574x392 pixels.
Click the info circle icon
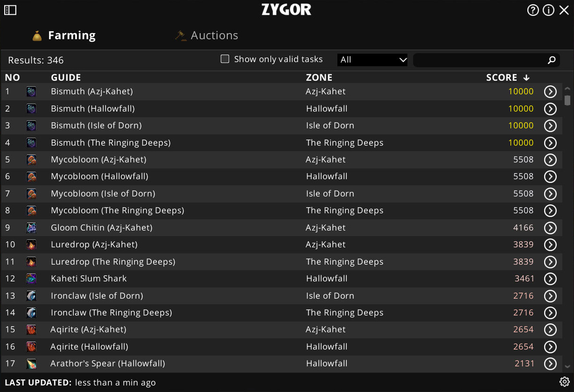548,10
